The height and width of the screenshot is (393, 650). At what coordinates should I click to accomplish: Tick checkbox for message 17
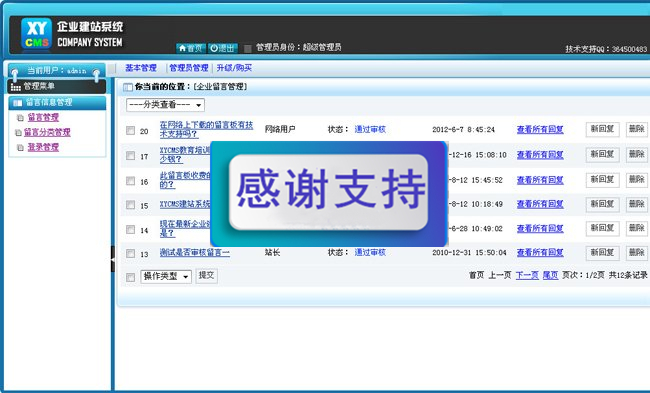[x=130, y=155]
